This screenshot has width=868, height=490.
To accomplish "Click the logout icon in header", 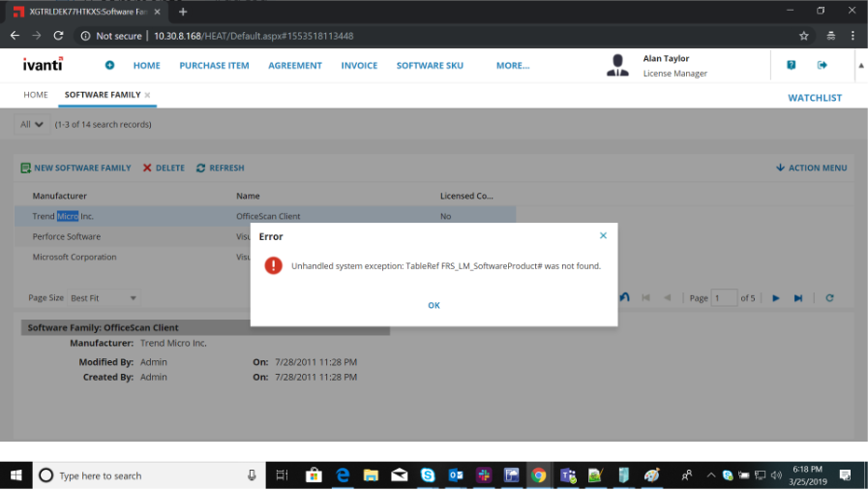I will pyautogui.click(x=823, y=65).
